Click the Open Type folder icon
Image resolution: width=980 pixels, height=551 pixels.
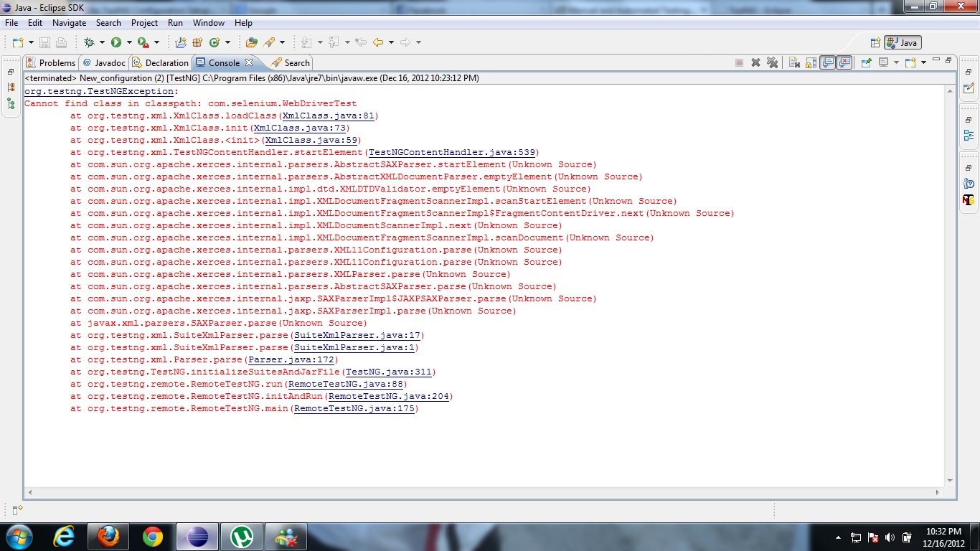251,42
